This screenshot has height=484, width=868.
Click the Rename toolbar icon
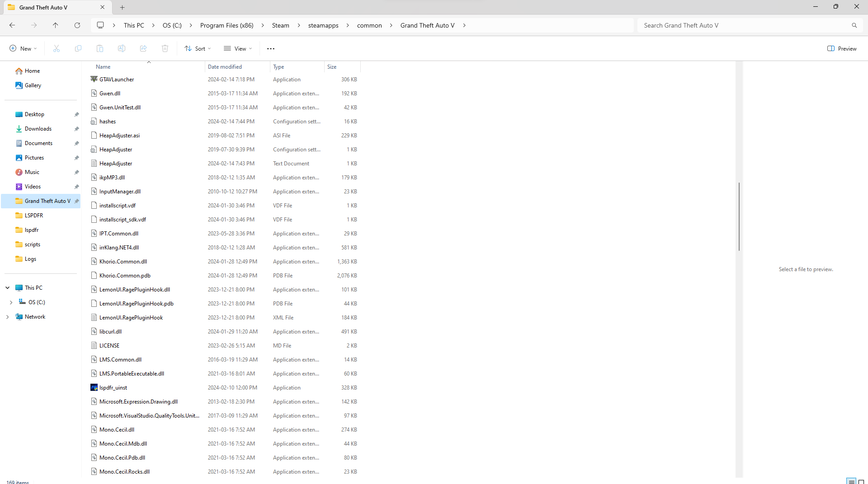coord(122,48)
